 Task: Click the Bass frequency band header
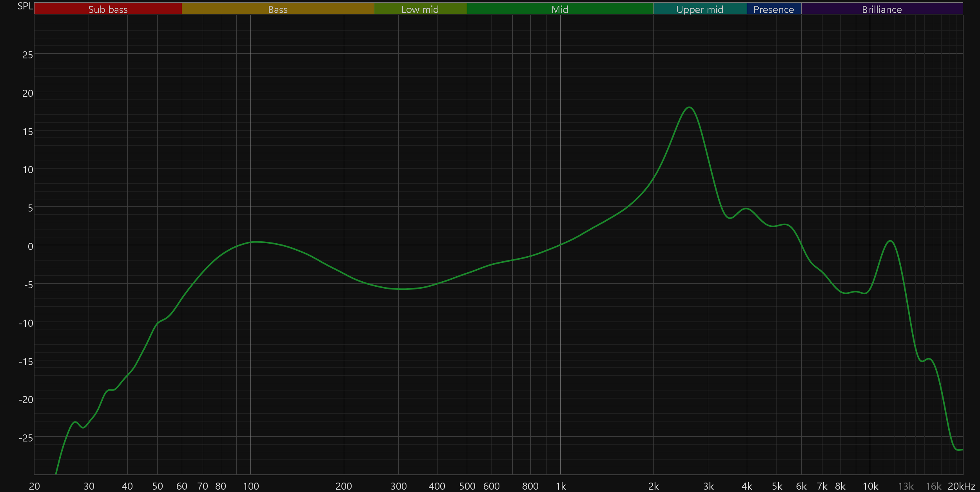pos(278,9)
